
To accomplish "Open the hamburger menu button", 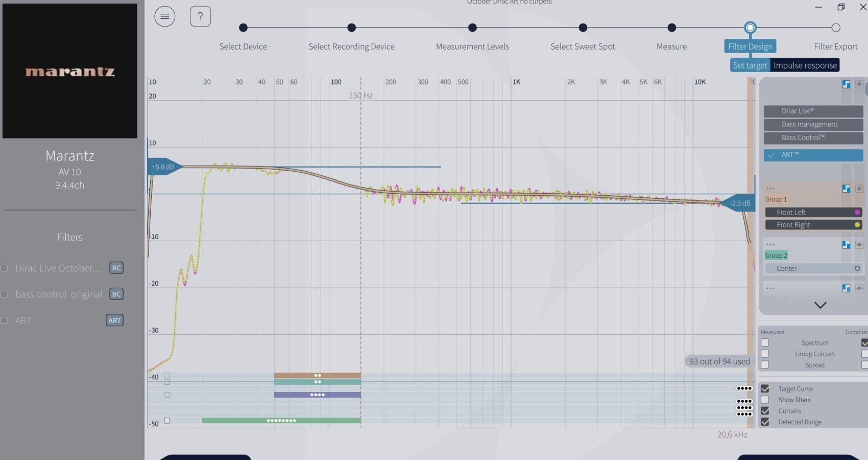I will click(x=164, y=16).
